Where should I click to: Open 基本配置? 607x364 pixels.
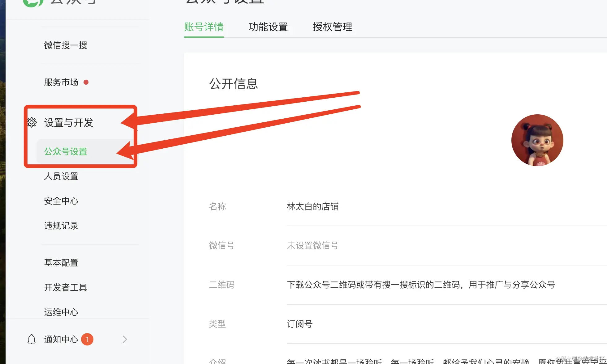61,263
